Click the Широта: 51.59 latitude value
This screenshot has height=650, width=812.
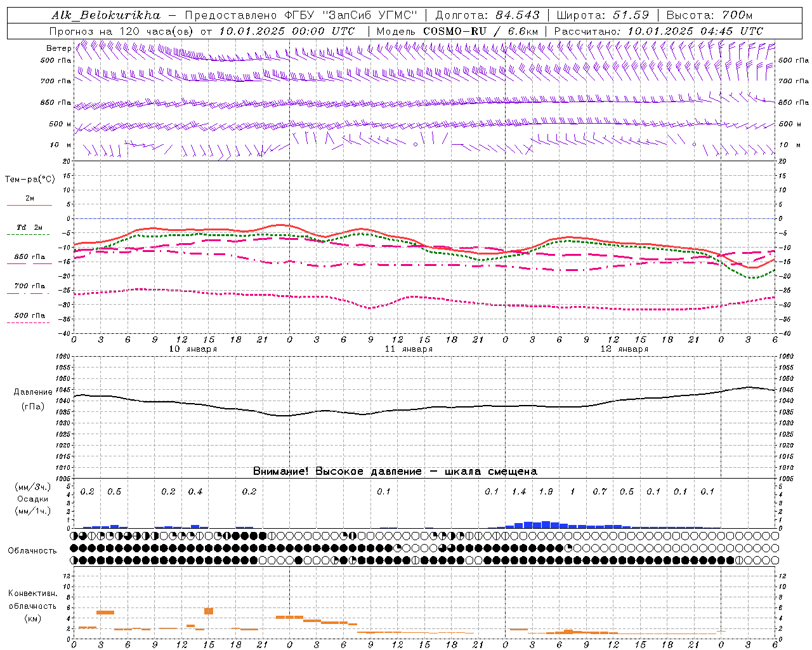pos(603,15)
